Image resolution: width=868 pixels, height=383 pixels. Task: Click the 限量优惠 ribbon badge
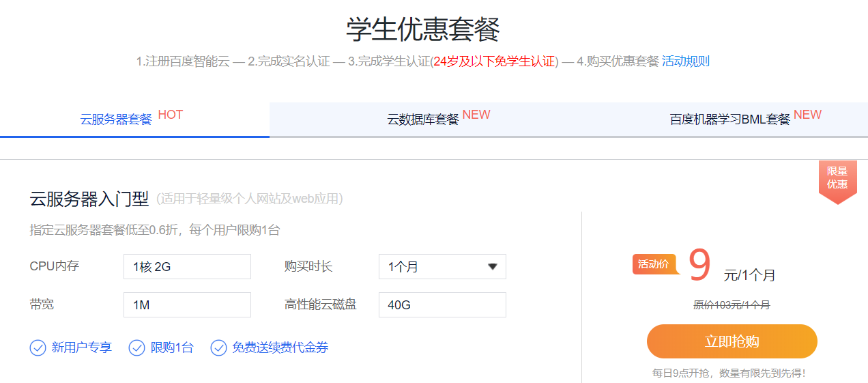pyautogui.click(x=837, y=182)
